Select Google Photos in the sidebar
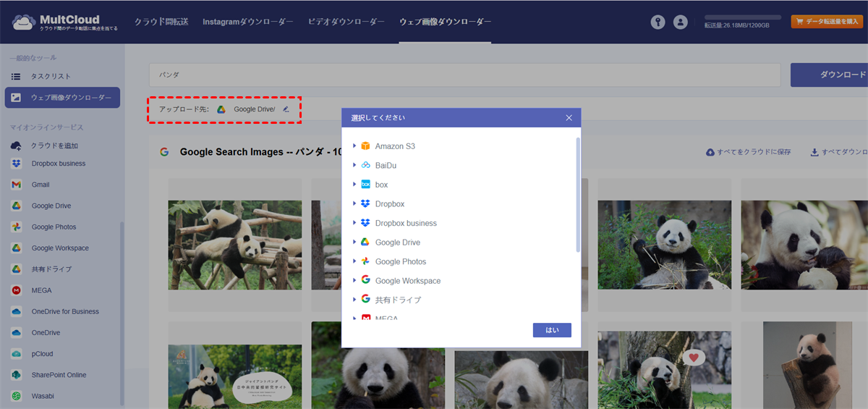The image size is (868, 409). click(x=54, y=227)
